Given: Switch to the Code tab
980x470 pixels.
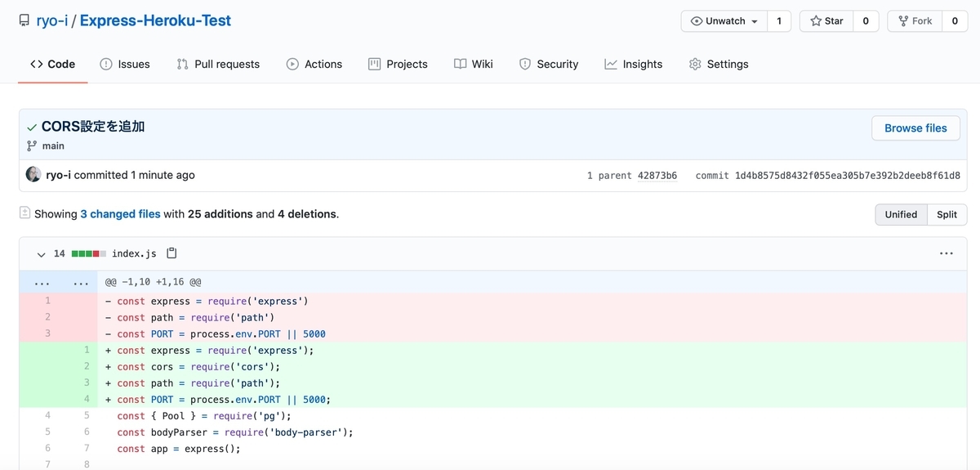Looking at the screenshot, I should [52, 64].
